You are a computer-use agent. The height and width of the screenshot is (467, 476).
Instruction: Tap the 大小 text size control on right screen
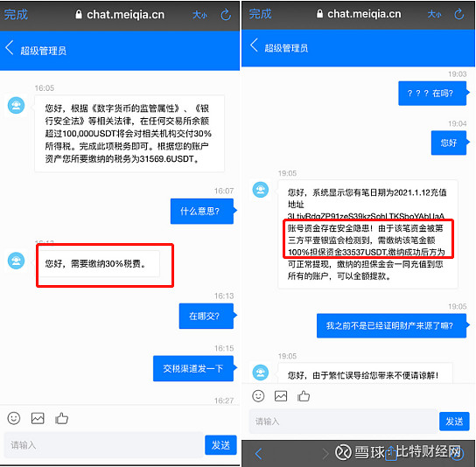434,14
